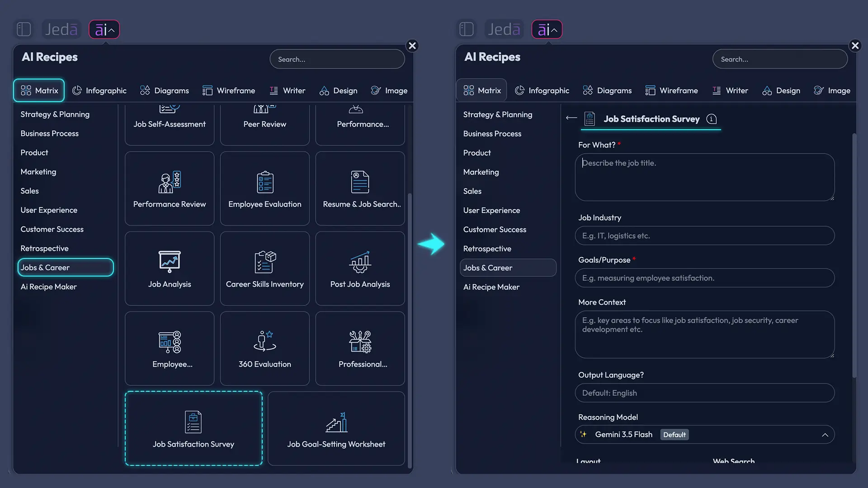Choose Retrospective in left window
The height and width of the screenshot is (488, 868).
(44, 249)
